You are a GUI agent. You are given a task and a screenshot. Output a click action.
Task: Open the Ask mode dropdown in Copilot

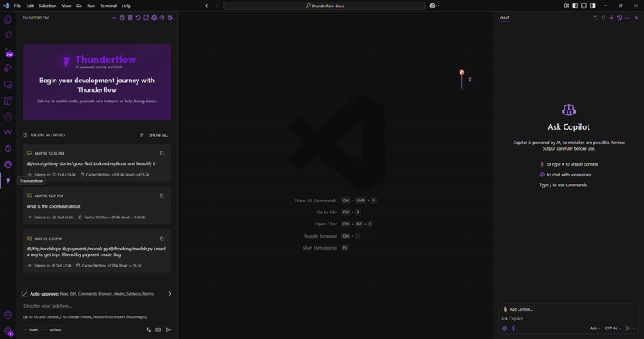click(x=595, y=329)
